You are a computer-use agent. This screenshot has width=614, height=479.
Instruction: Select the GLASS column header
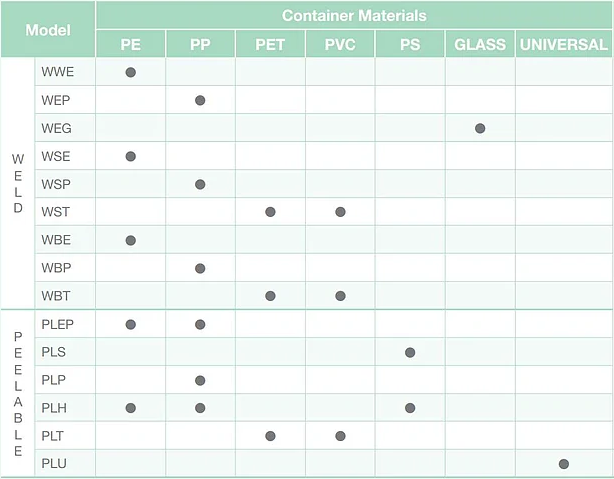coord(480,45)
